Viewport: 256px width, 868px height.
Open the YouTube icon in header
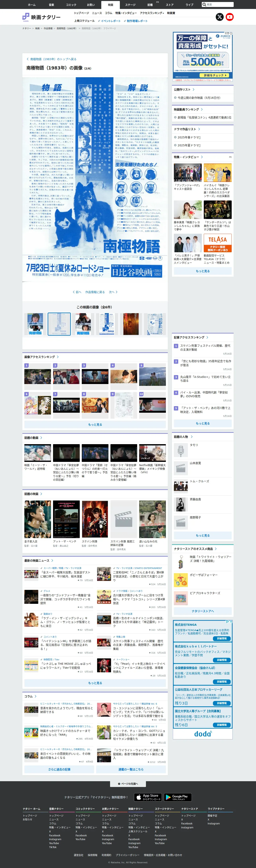point(230,17)
